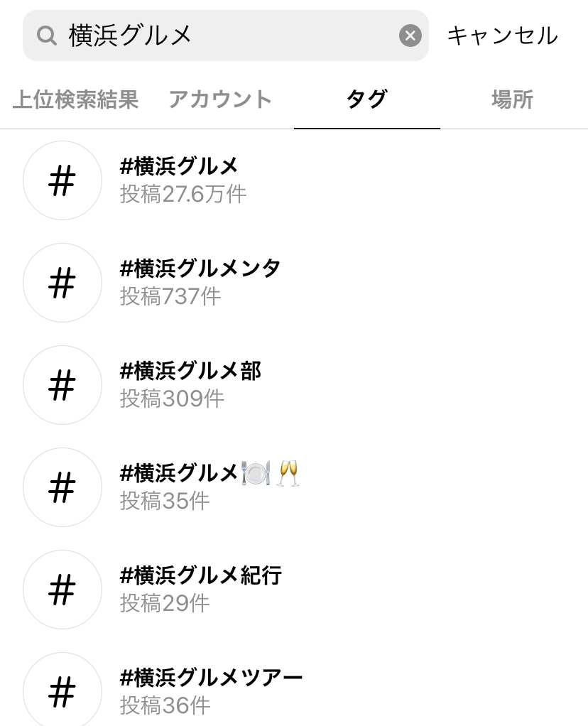Tap hash icon beside #横浜グルメツアー
Screen dimensions: 588x726
coord(62,690)
